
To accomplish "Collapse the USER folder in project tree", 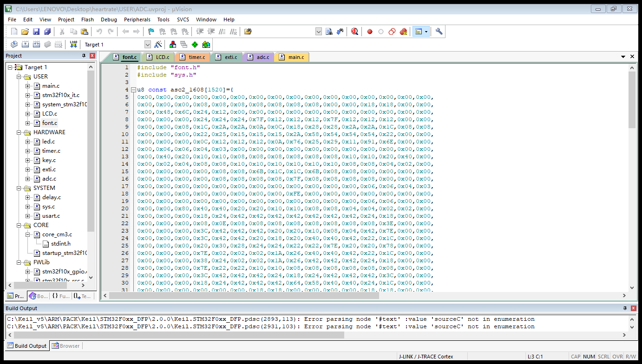I will click(x=19, y=77).
